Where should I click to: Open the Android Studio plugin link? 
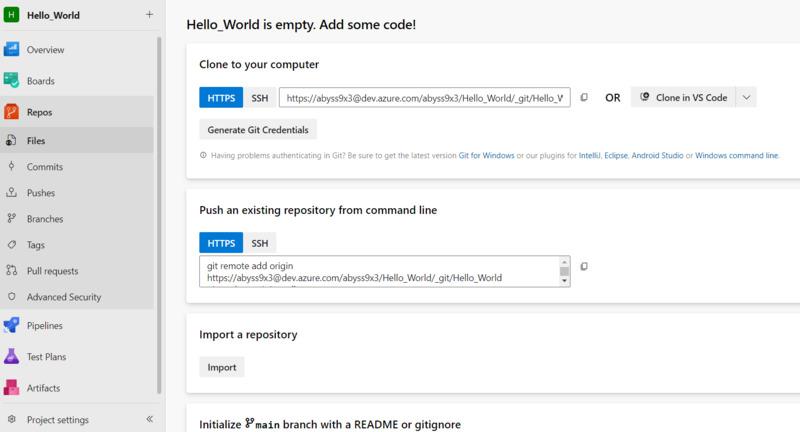(x=657, y=156)
